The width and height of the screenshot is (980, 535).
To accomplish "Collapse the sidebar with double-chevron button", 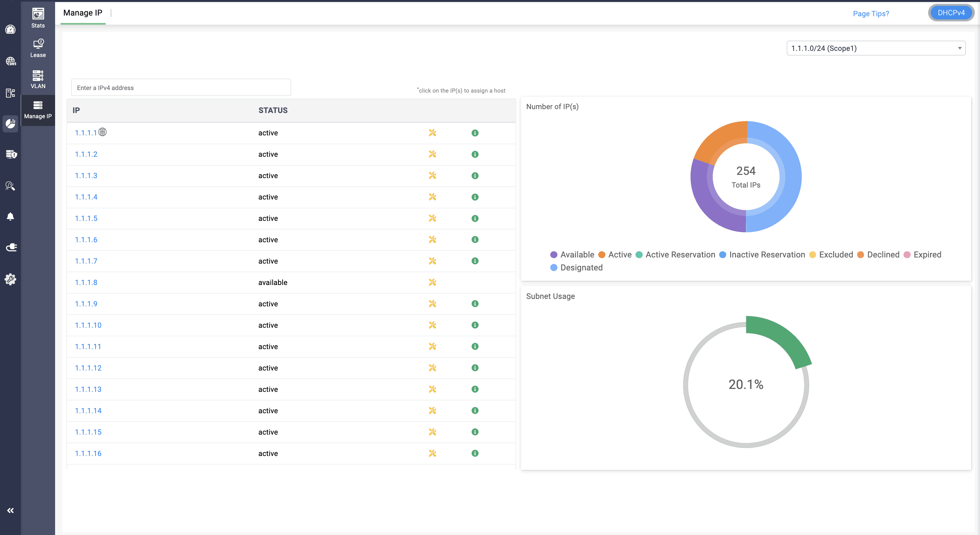I will click(10, 510).
